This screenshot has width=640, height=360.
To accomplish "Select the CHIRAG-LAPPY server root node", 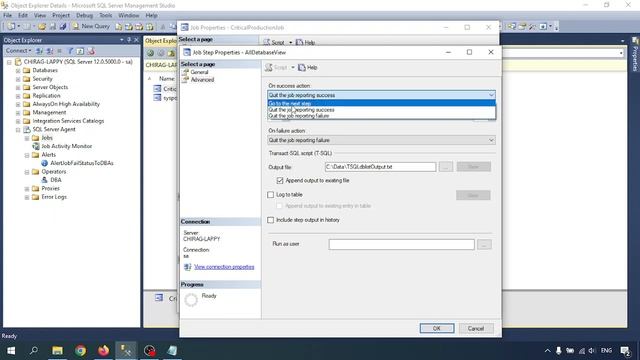I will point(78,62).
